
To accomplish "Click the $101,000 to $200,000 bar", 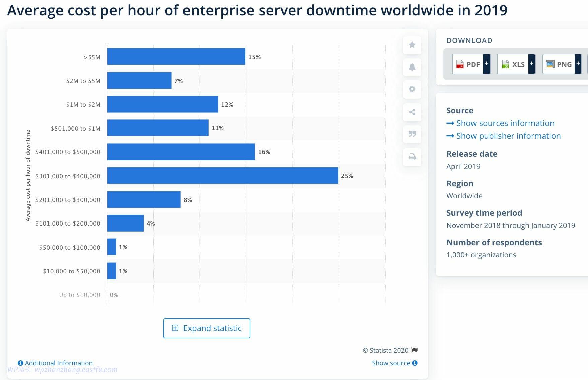I will tap(125, 223).
